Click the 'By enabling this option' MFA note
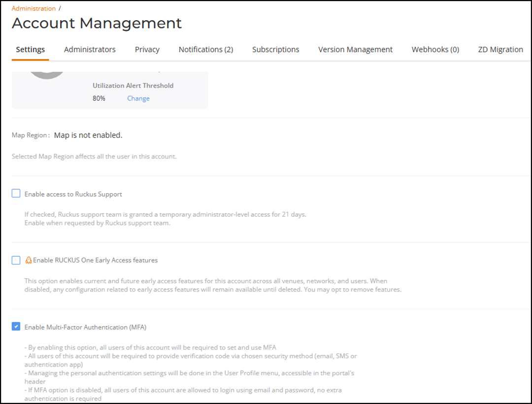Image resolution: width=532 pixels, height=404 pixels. [x=150, y=347]
